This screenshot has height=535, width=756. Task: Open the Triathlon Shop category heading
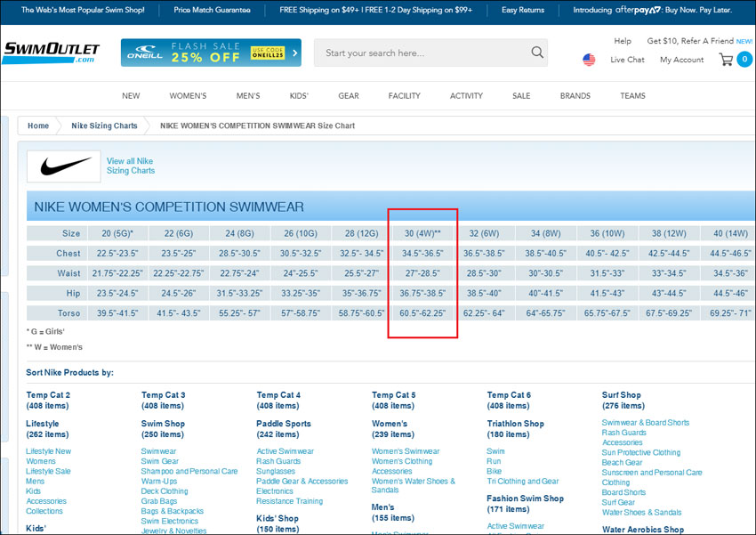(515, 429)
